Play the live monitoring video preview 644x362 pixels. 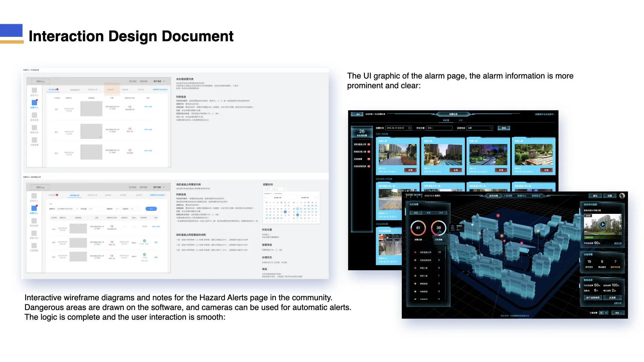point(602,225)
